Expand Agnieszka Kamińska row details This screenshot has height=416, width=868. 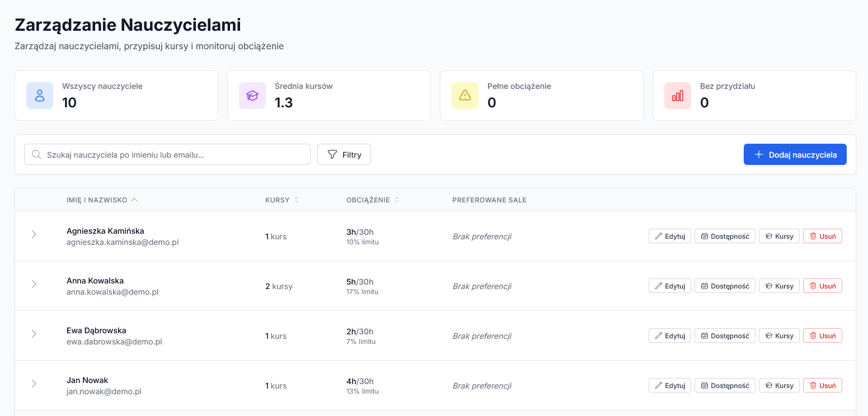[x=34, y=234]
